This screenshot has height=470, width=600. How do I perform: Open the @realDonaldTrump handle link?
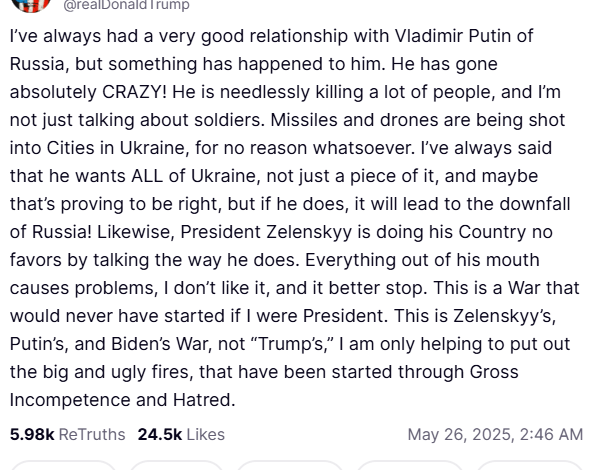click(126, 5)
